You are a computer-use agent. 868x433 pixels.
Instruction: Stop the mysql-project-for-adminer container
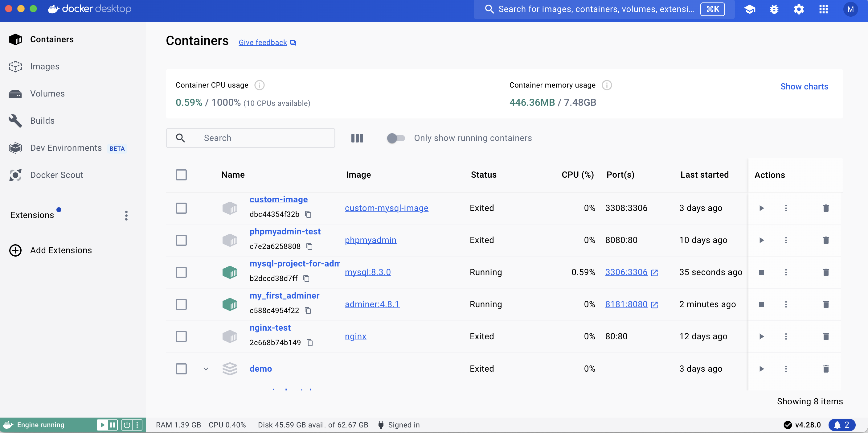pos(761,272)
